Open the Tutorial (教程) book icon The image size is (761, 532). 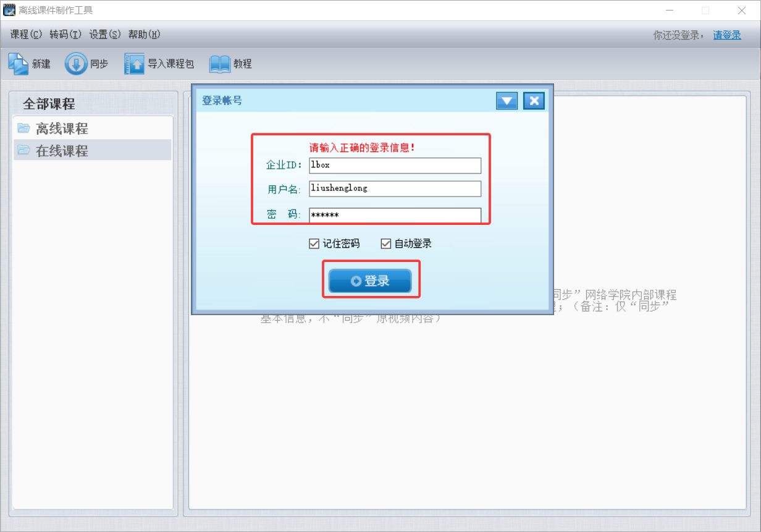point(219,64)
